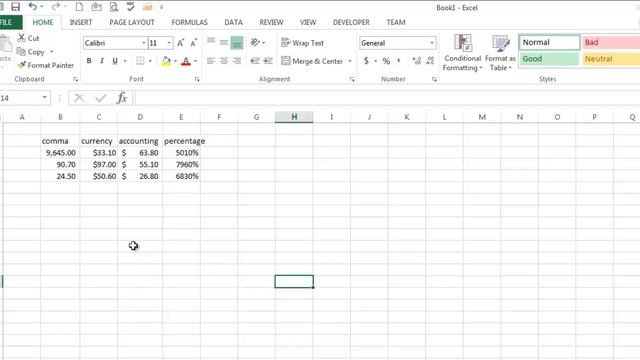Click the Copy button
The height and width of the screenshot is (360, 640).
[x=31, y=52]
